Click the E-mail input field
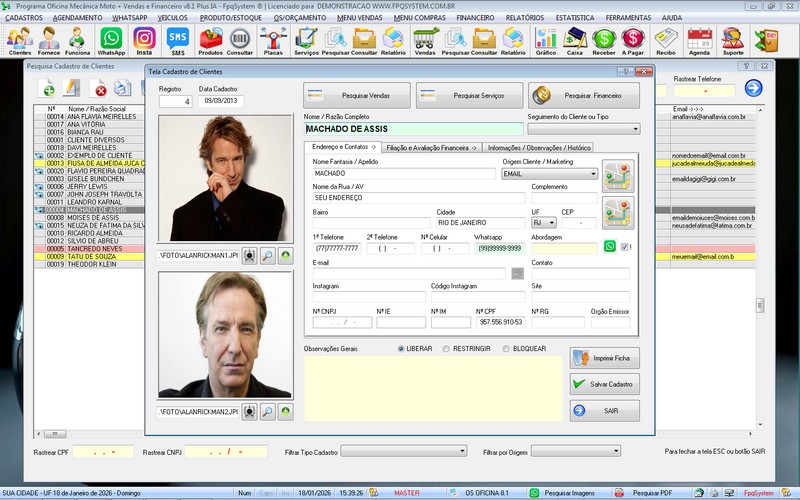The width and height of the screenshot is (800, 500). 410,273
